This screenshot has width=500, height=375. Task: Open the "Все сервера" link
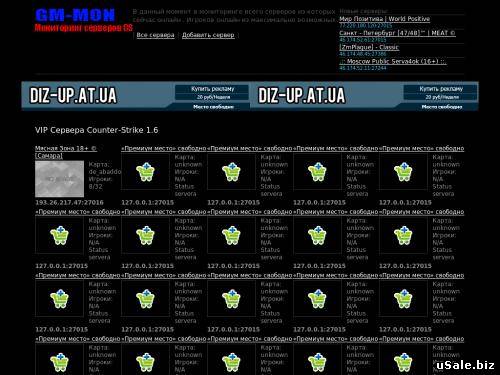(155, 35)
